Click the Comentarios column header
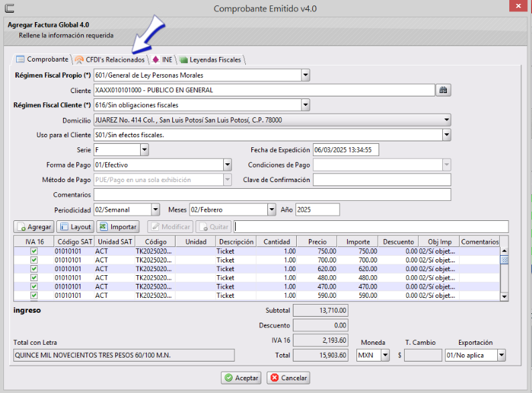The height and width of the screenshot is (393, 532). point(480,242)
